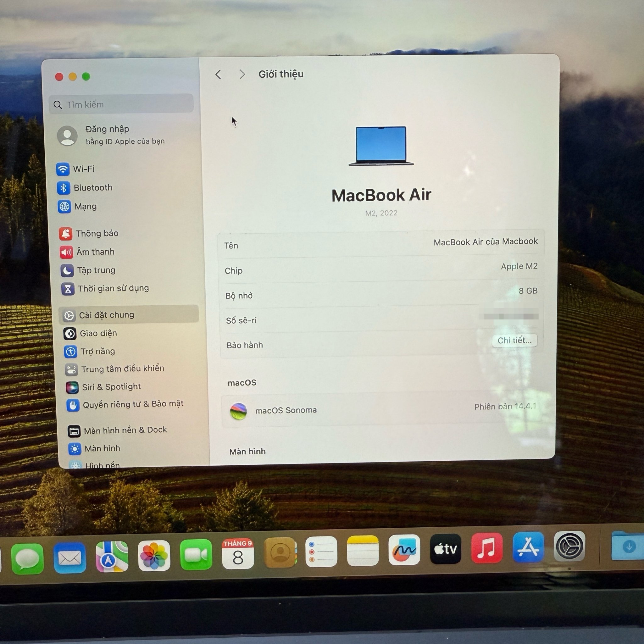Open Giao diện appearance settings
This screenshot has width=644, height=644.
coord(90,333)
